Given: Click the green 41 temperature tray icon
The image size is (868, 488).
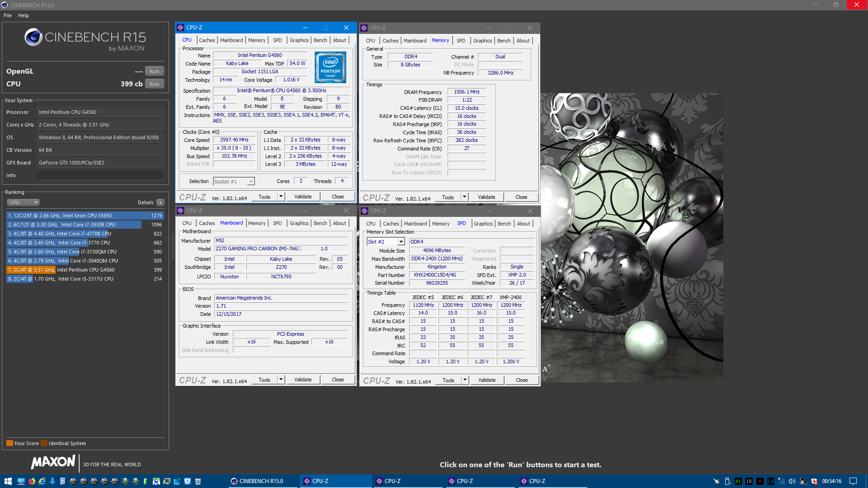Looking at the screenshot, I should (738, 481).
